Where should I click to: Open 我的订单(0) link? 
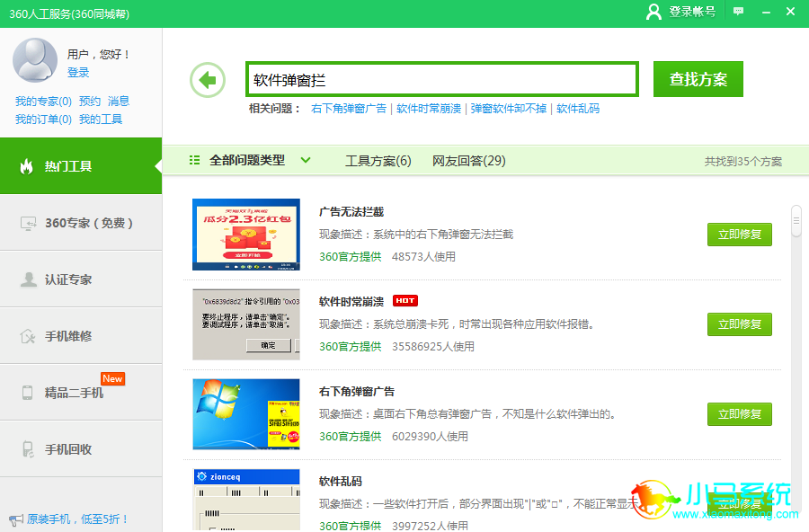(43, 120)
